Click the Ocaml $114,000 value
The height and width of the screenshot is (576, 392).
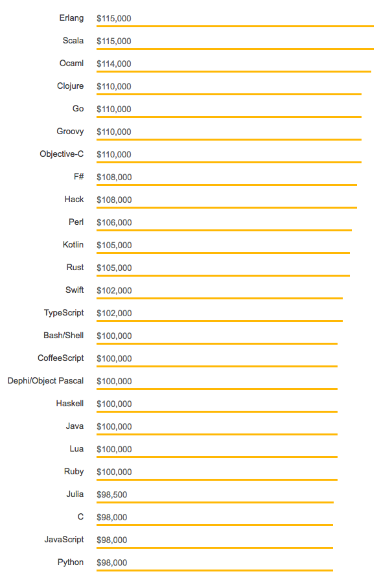pos(114,63)
